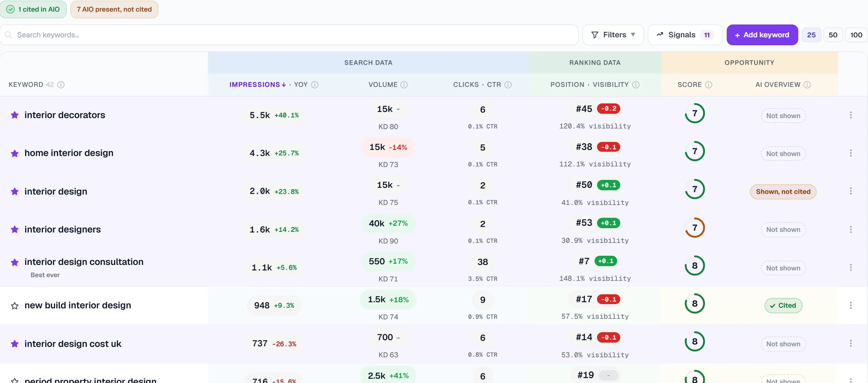Open three-dot menu on the 2.0k impressions row
The width and height of the screenshot is (868, 383).
[851, 191]
